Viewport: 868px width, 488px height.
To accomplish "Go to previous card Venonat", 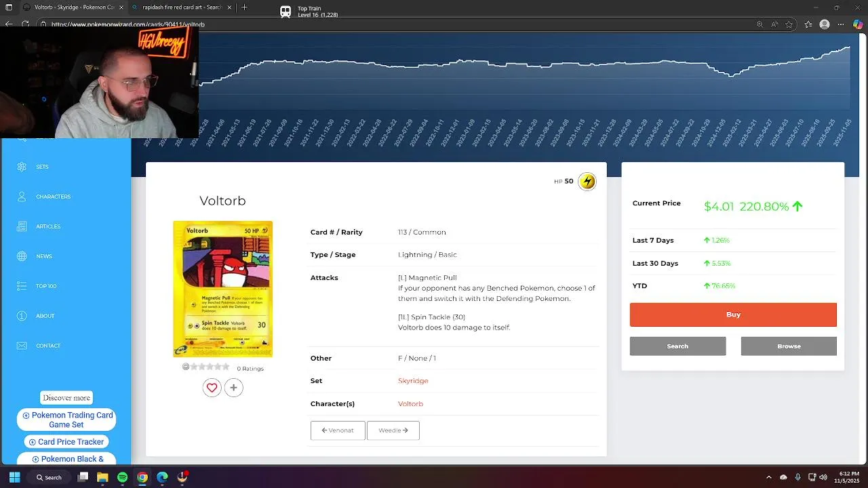I will pyautogui.click(x=338, y=430).
